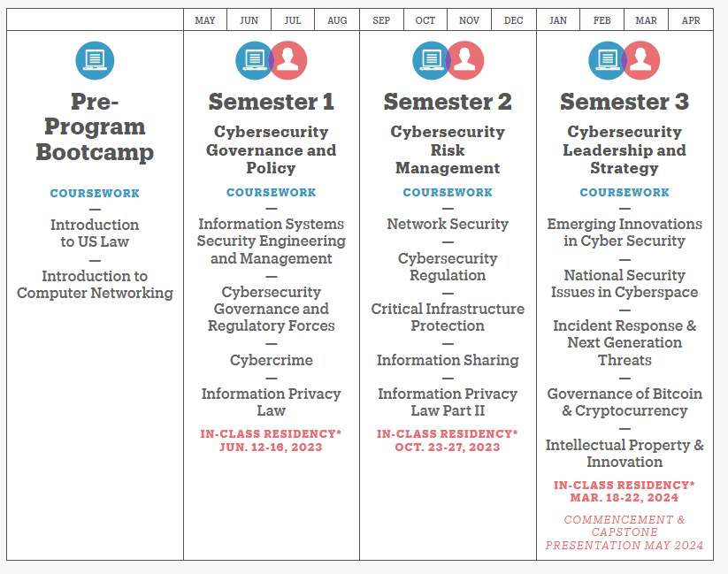Click Introduction to US Law course
The width and height of the screenshot is (728, 574).
tap(95, 233)
